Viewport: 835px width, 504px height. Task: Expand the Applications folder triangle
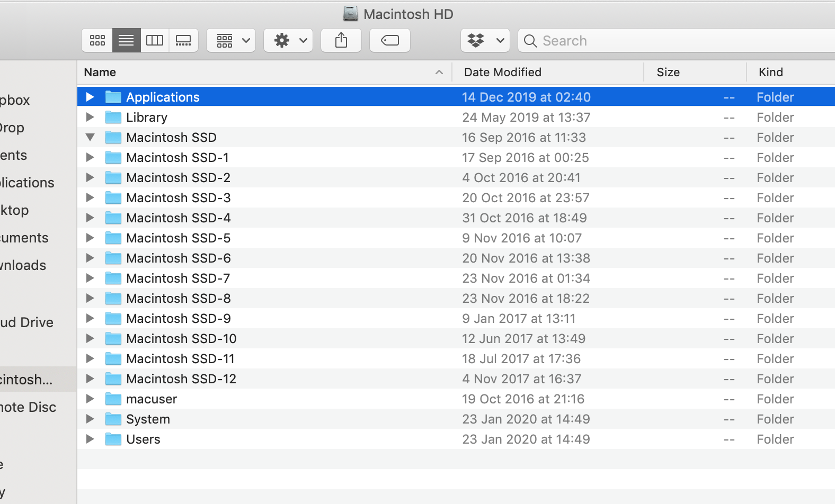click(x=90, y=97)
